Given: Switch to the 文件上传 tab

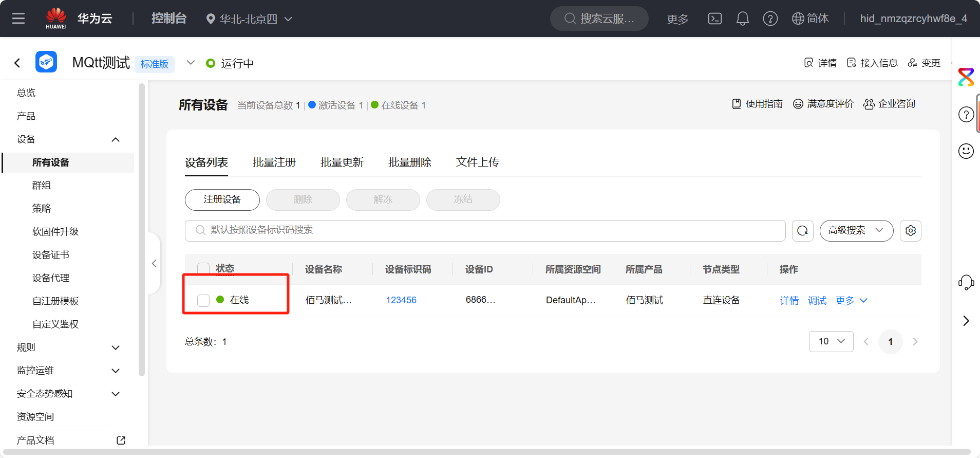Looking at the screenshot, I should click(x=477, y=162).
